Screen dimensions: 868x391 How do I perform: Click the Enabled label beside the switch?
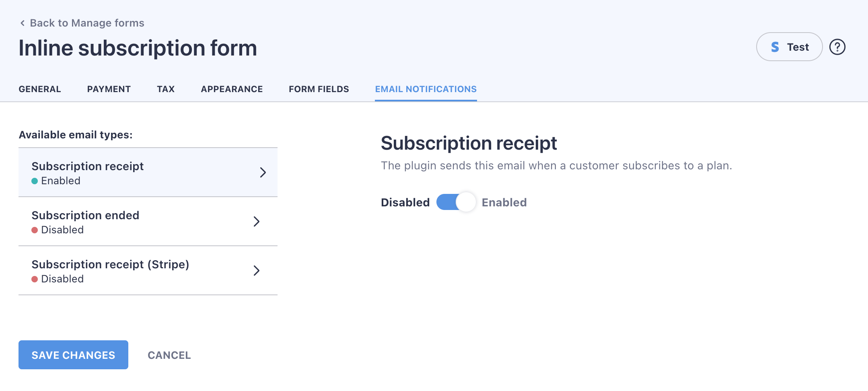(504, 202)
